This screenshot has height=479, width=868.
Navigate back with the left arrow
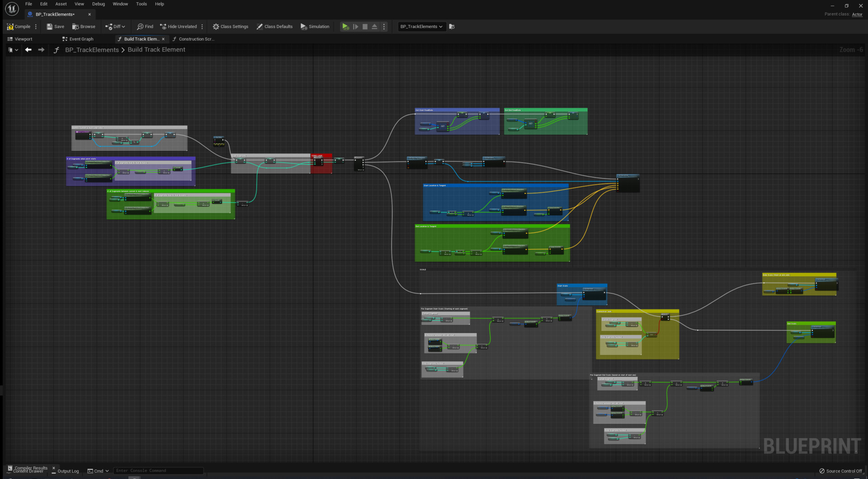[28, 50]
